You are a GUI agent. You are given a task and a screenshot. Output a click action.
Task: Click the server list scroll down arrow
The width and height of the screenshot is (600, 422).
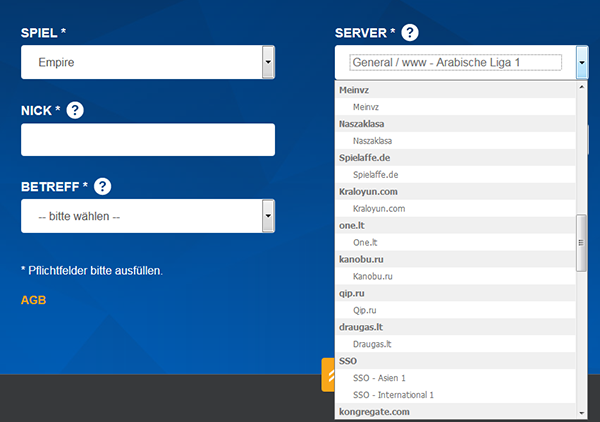click(581, 413)
